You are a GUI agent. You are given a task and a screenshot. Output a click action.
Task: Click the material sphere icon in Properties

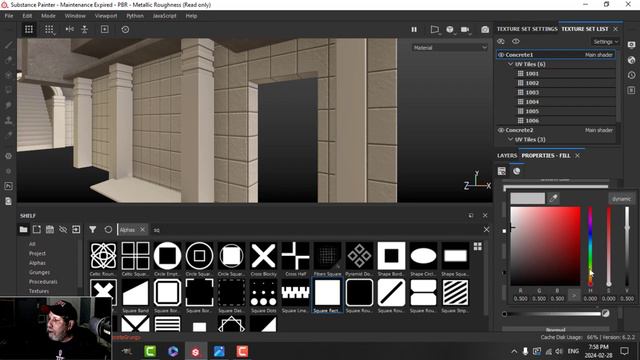pos(517,171)
